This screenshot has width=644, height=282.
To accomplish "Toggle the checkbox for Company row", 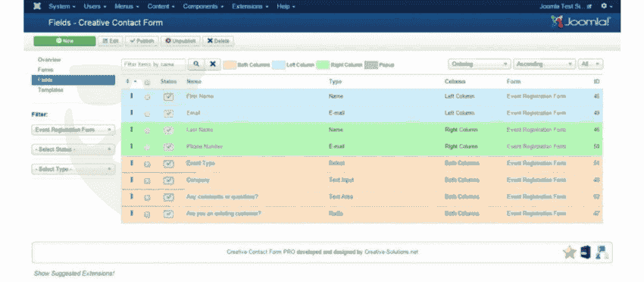I will pos(148,180).
